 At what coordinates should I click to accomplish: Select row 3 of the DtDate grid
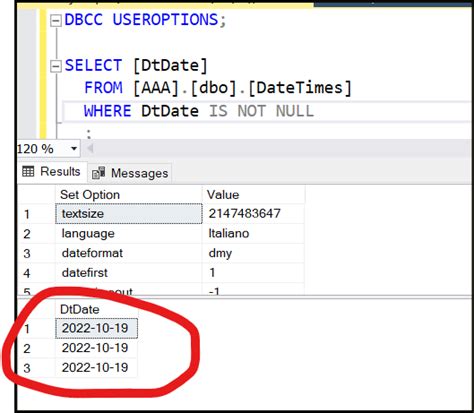96,368
